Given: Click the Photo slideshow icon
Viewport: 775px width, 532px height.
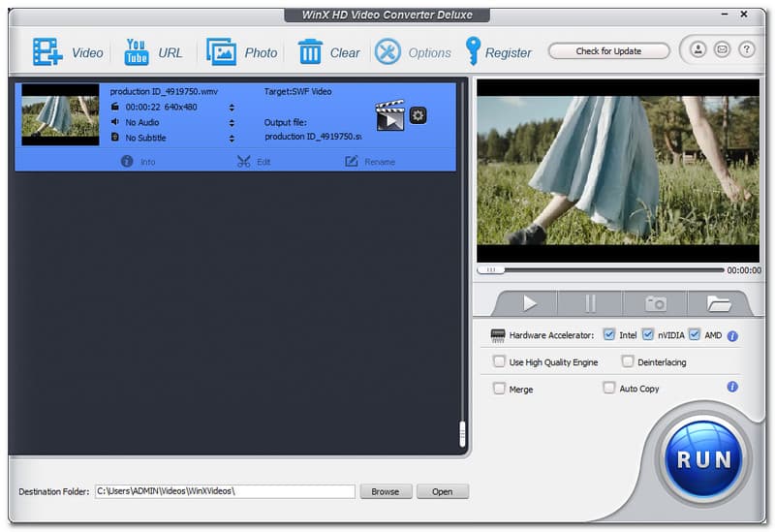Looking at the screenshot, I should 222,52.
